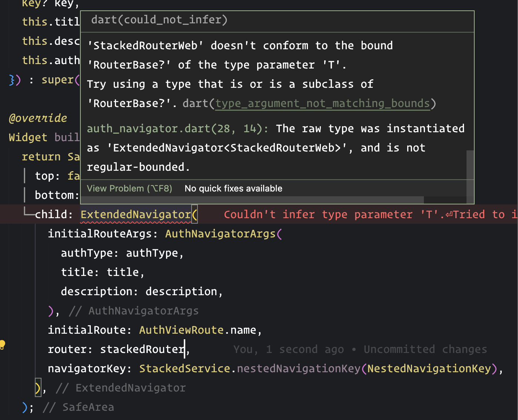
Task: Click the "description: description," line
Action: point(142,291)
